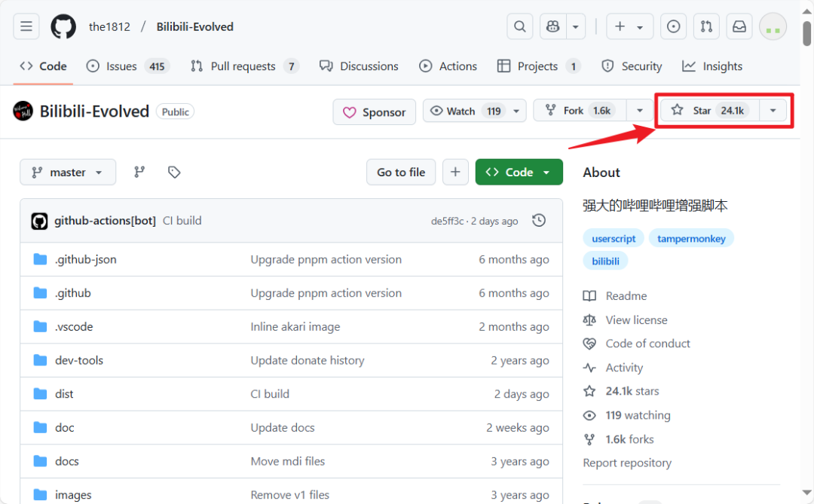Click the tampermonkey topic tag
814x504 pixels.
pos(691,239)
